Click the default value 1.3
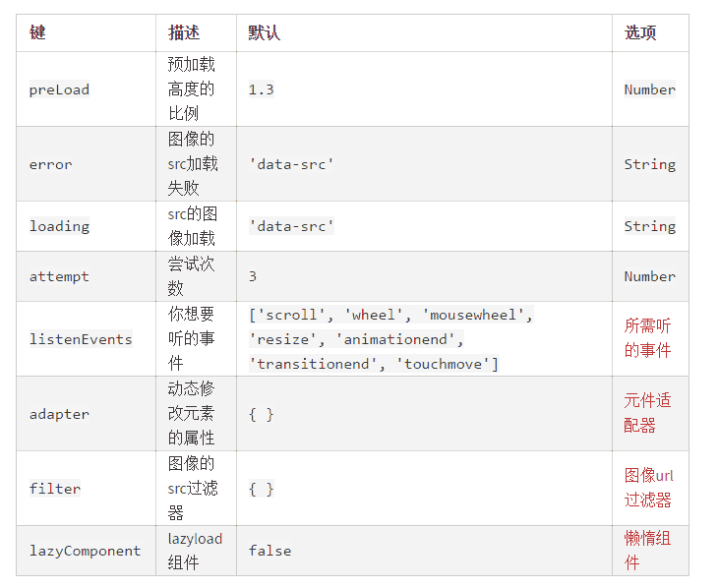 [x=261, y=89]
